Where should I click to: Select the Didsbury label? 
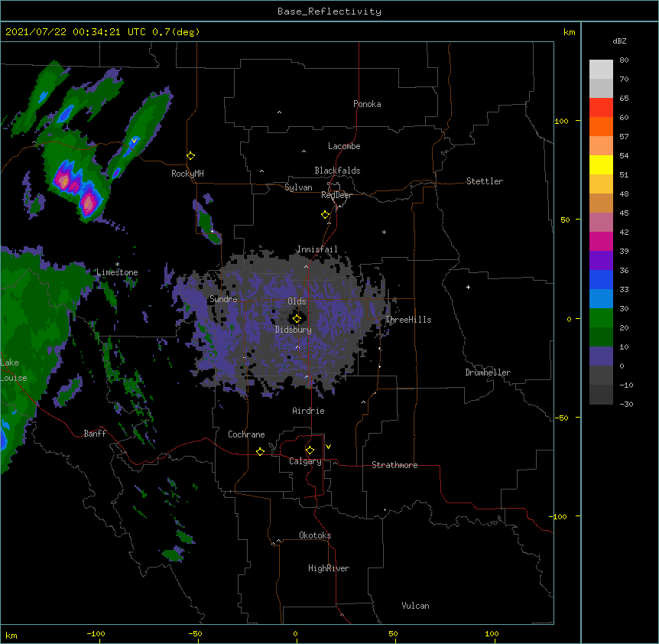click(294, 330)
